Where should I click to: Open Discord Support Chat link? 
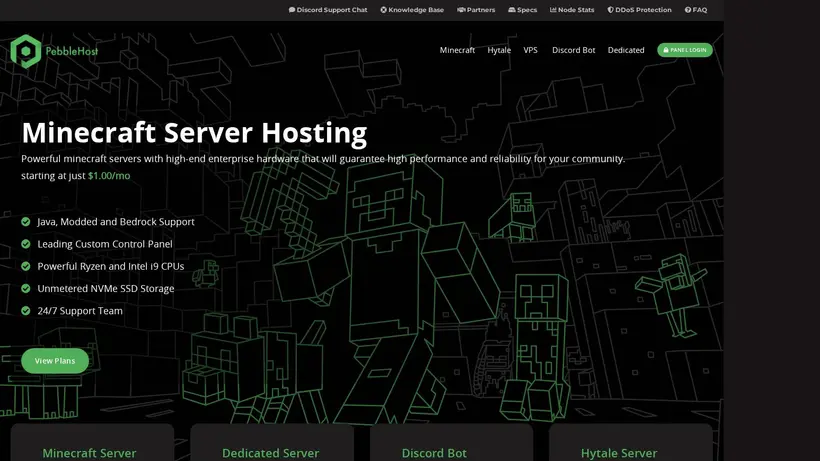(332, 10)
